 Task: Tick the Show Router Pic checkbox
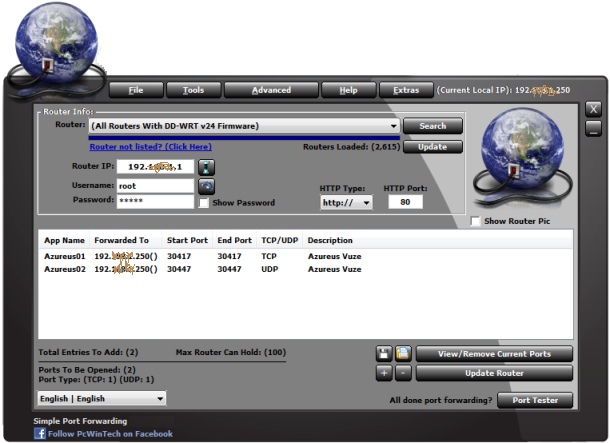point(475,221)
